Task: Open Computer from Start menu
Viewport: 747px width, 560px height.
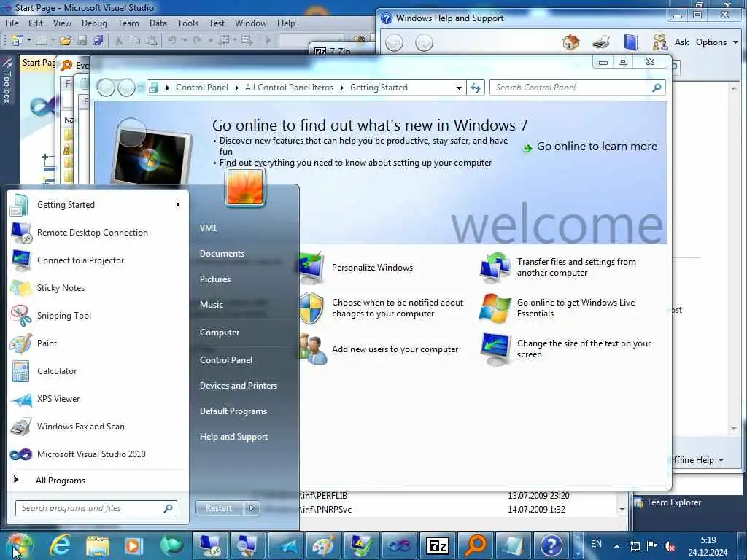Action: click(x=219, y=332)
